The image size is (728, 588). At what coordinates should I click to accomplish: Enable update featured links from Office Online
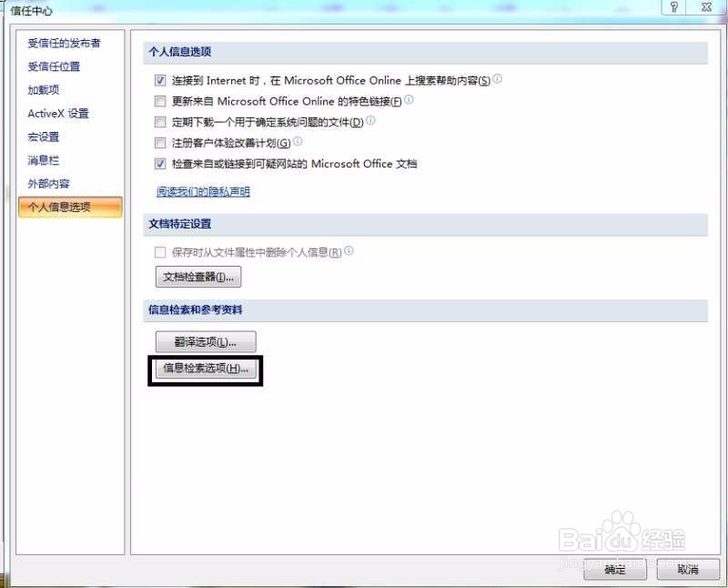[160, 101]
